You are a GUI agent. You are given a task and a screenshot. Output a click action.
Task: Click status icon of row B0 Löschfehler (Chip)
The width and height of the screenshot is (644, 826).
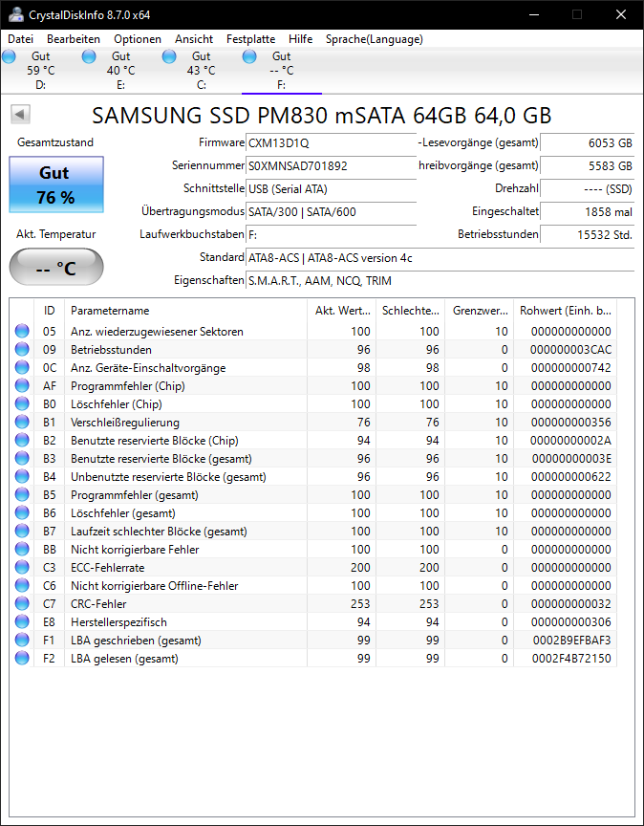pos(22,404)
